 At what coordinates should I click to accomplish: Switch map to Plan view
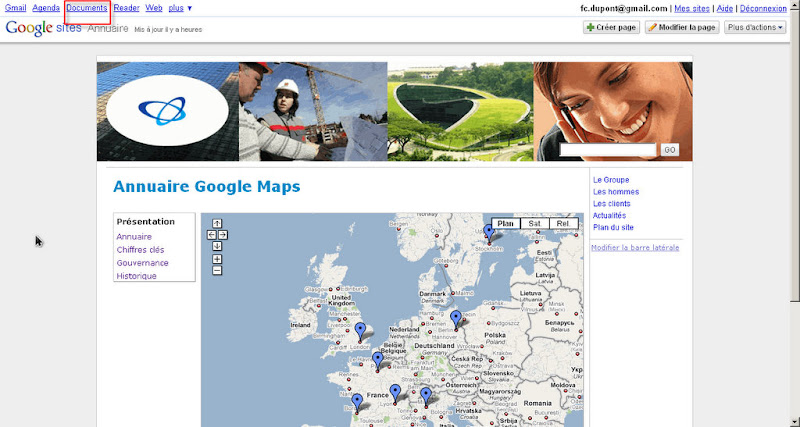click(506, 224)
